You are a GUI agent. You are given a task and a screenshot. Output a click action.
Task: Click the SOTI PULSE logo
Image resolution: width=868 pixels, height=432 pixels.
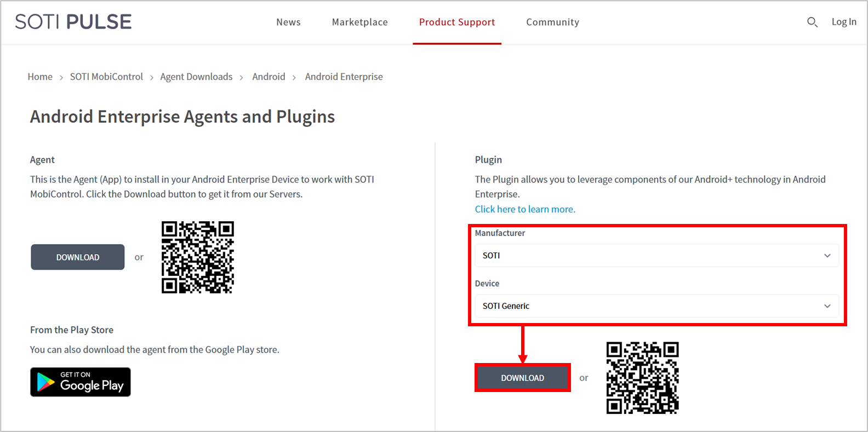(73, 22)
